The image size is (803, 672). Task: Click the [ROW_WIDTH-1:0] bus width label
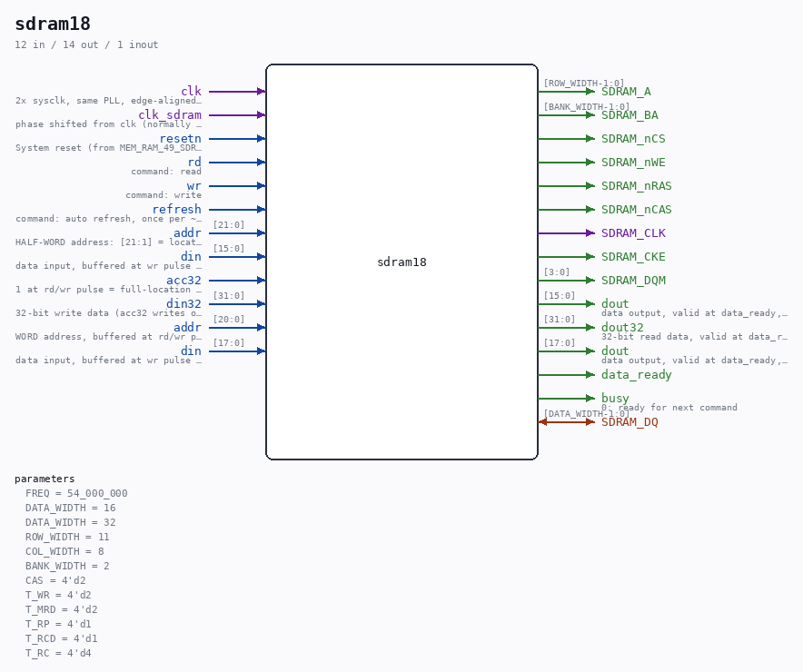(x=584, y=83)
